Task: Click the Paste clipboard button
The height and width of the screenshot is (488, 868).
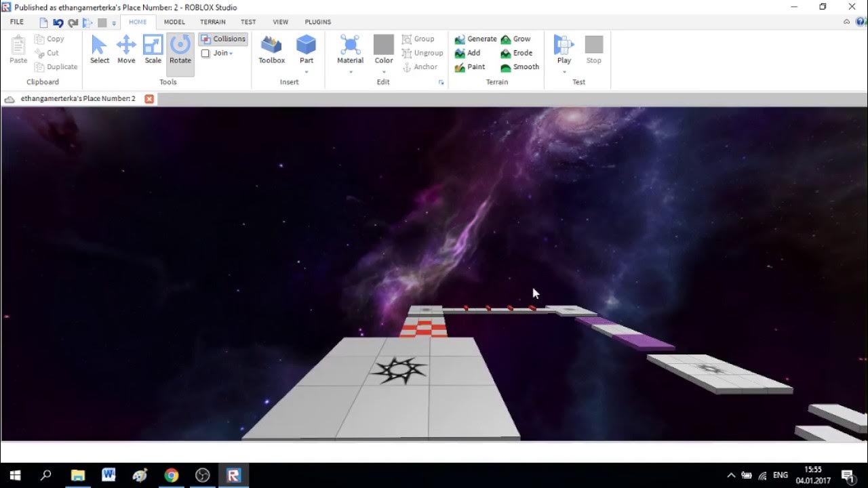Action: pyautogui.click(x=18, y=49)
